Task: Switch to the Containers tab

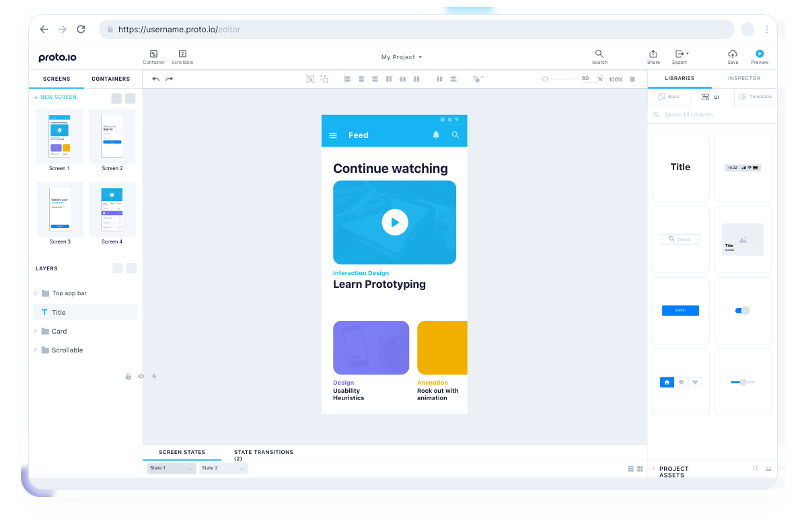Action: [111, 79]
